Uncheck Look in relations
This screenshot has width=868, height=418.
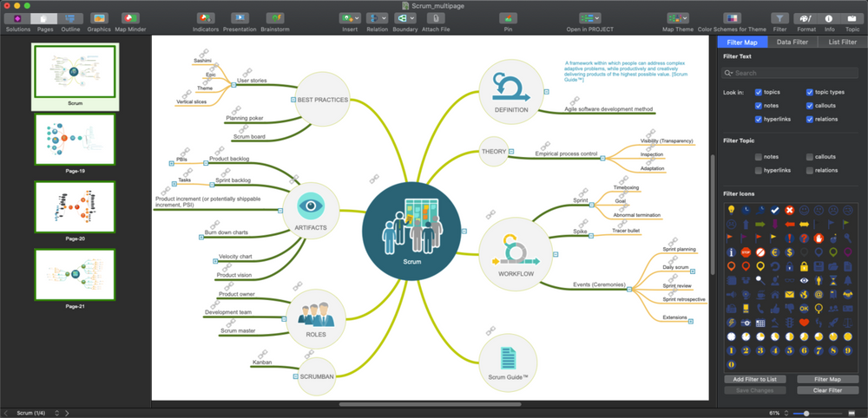tap(809, 119)
